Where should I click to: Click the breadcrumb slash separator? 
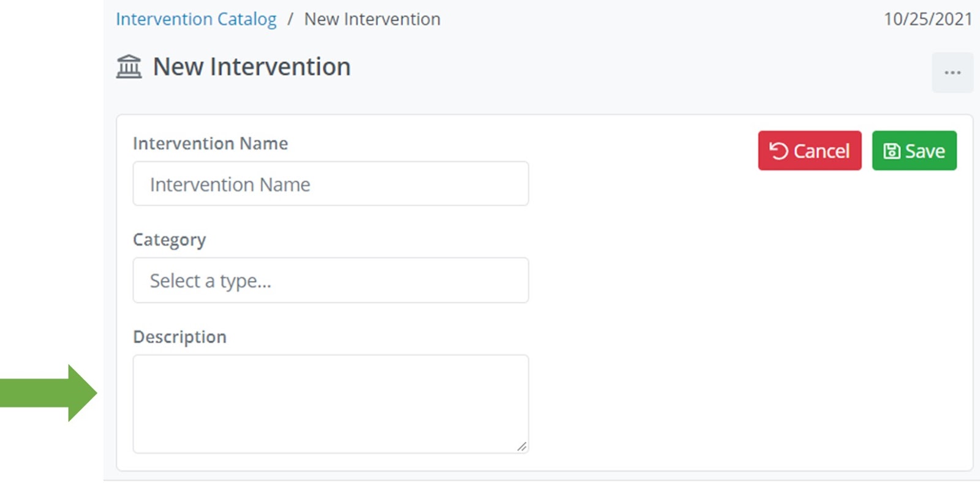[290, 20]
